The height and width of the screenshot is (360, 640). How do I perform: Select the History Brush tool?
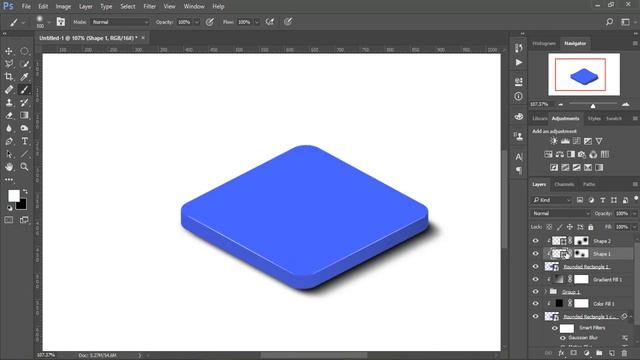[x=24, y=102]
